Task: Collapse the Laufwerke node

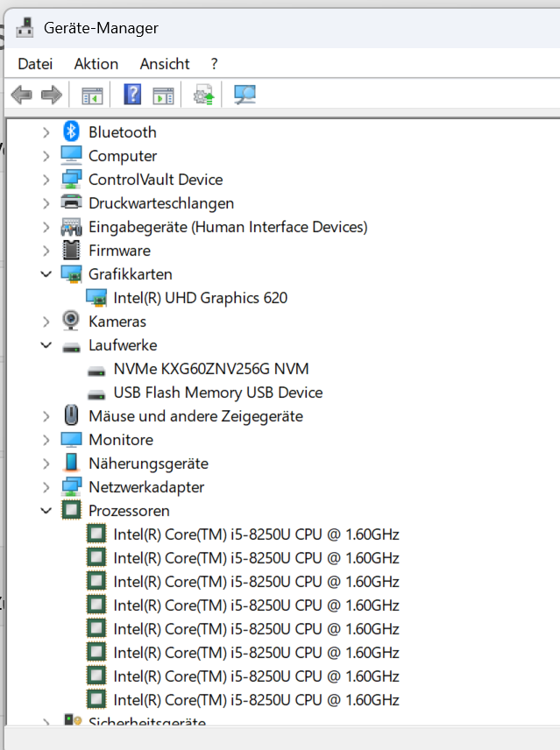Action: click(x=46, y=345)
